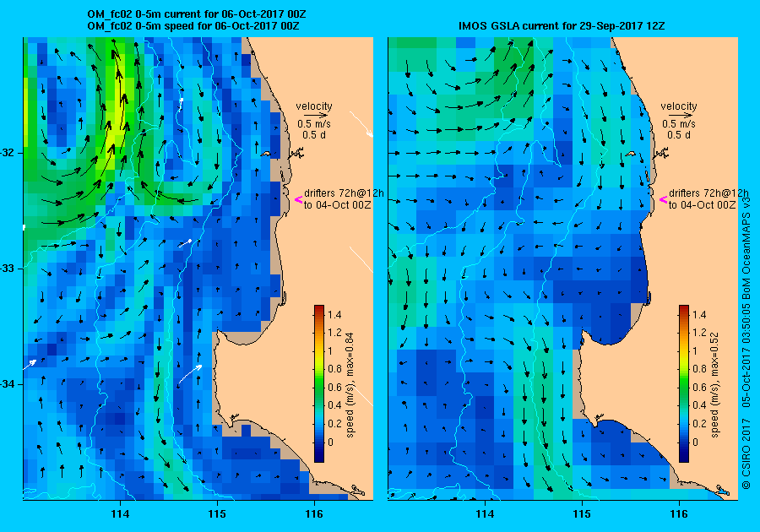Click the 0.4 tick on left colorbar

tap(334, 405)
